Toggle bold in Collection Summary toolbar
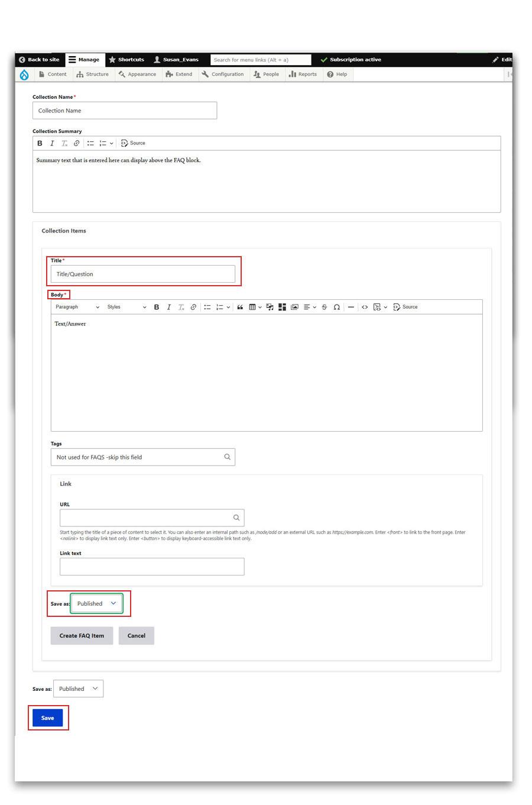Screen dimensions: 532x805 point(40,143)
